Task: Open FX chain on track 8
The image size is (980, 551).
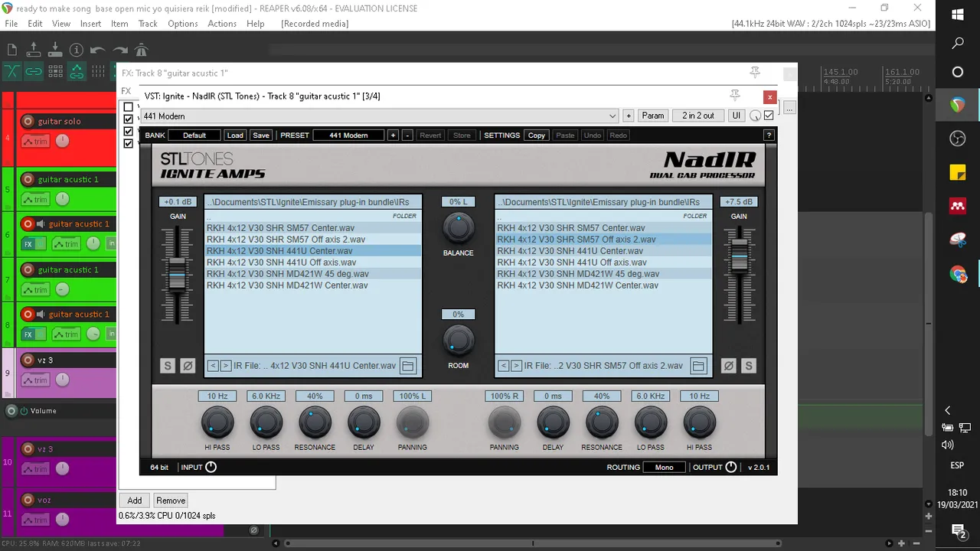Action: [x=28, y=334]
